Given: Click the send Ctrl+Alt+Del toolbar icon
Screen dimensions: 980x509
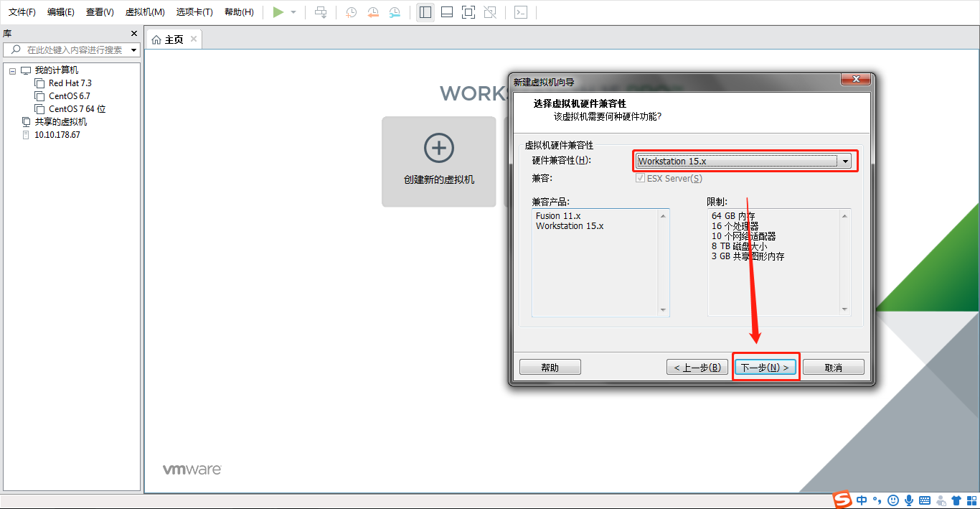Looking at the screenshot, I should pos(321,12).
